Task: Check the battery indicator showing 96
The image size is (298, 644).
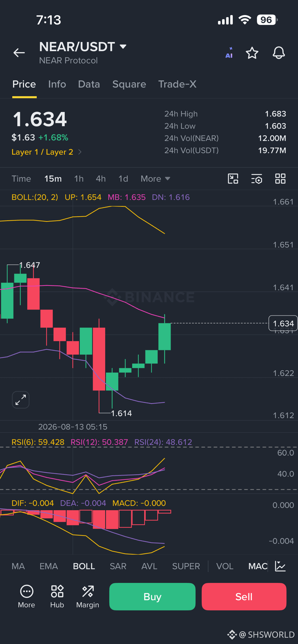Action: 267,20
